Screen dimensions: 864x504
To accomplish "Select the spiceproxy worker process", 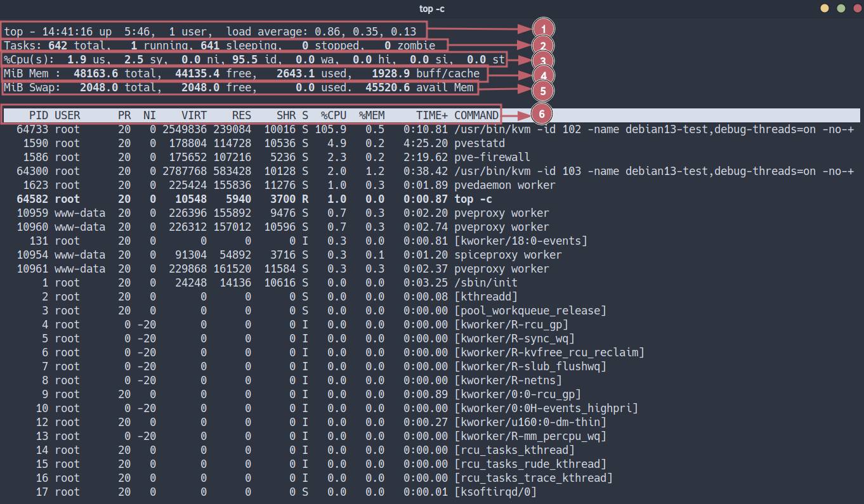I will [507, 255].
